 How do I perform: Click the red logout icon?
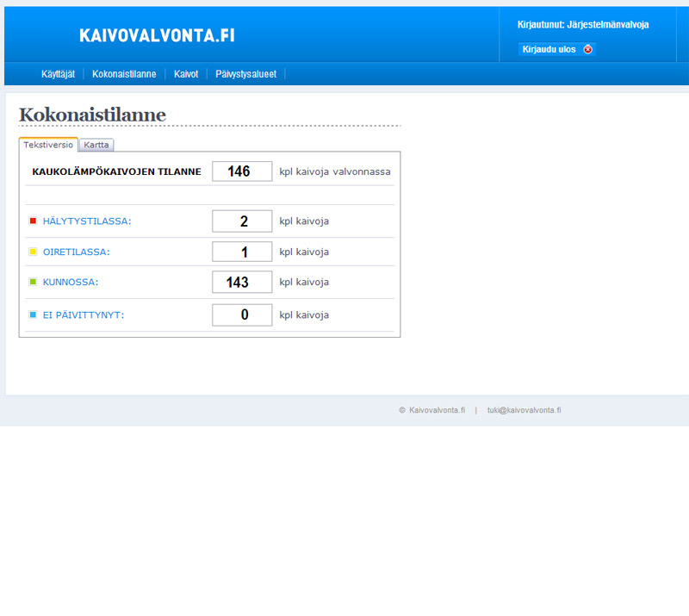pos(588,49)
